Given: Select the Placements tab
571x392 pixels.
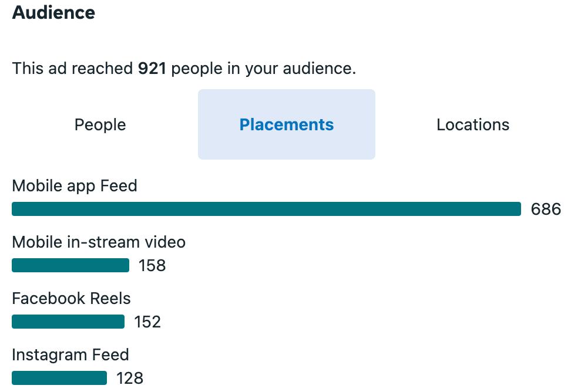Looking at the screenshot, I should (287, 124).
